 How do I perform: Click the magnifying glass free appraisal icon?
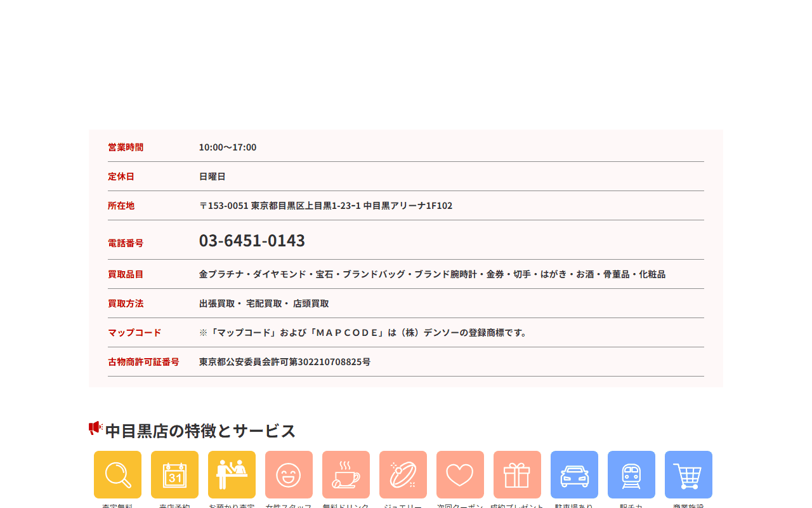click(x=117, y=474)
